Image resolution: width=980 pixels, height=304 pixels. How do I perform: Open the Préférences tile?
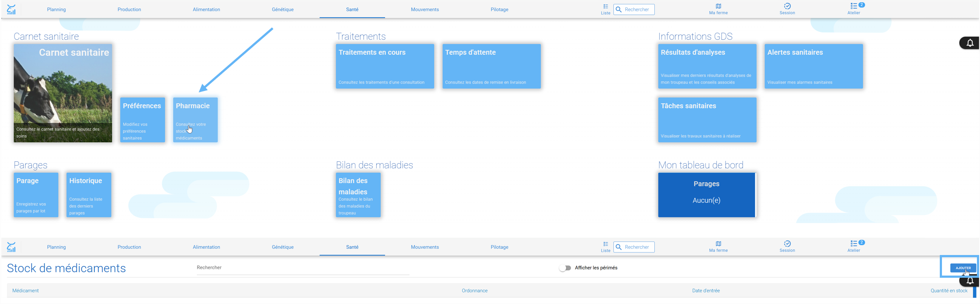pos(142,119)
